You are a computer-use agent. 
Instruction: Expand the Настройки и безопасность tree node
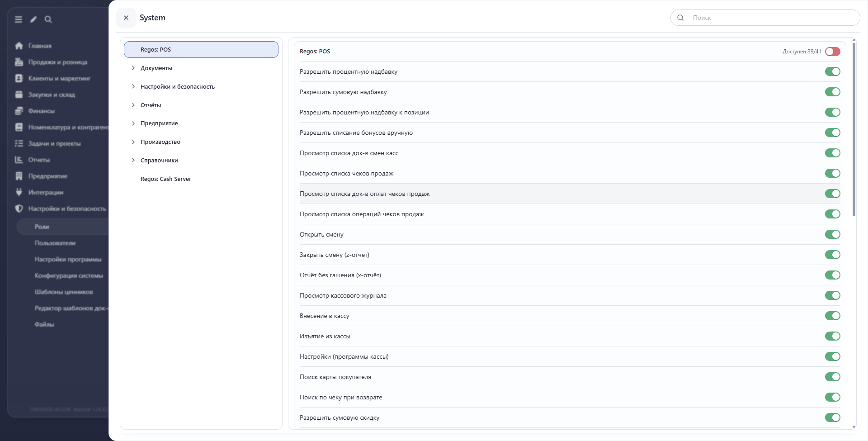133,86
